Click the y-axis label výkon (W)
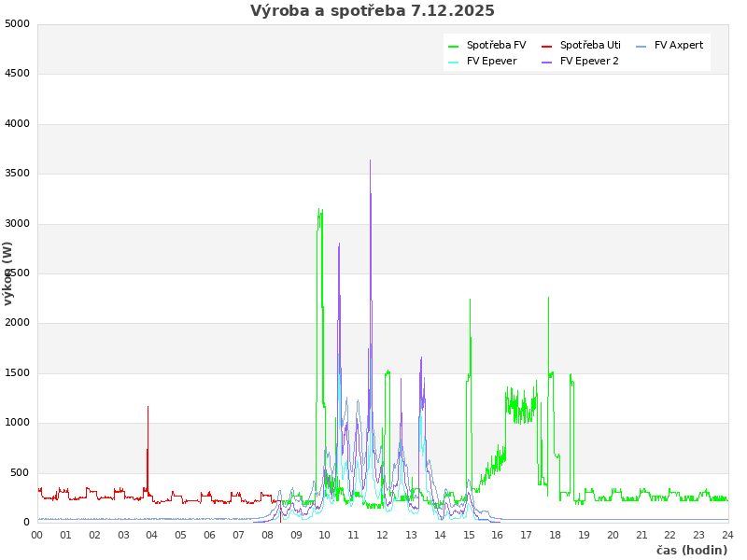This screenshot has width=747, height=560. click(8, 273)
